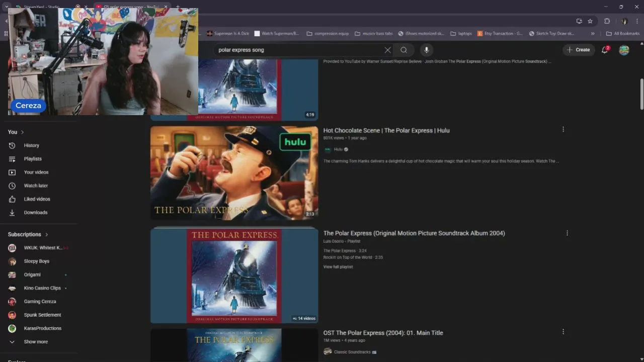Open the Watch Superman/B... bookmark
This screenshot has width=644, height=362.
276,34
